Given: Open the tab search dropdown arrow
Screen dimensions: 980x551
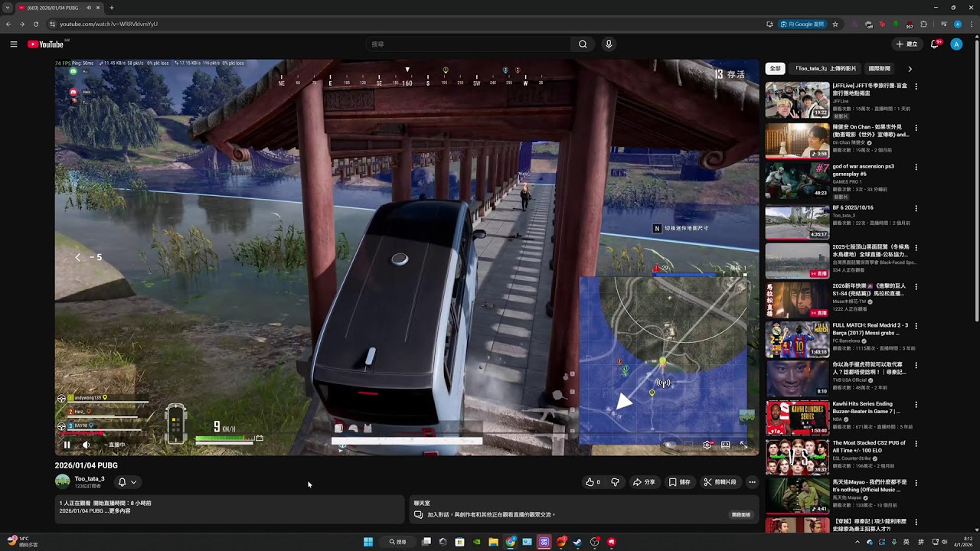Looking at the screenshot, I should [7, 8].
